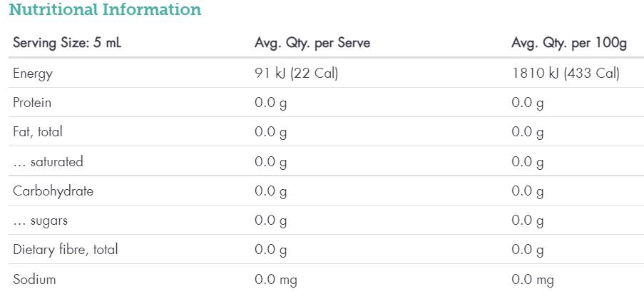The width and height of the screenshot is (644, 299).
Task: Click Dietary fibre per Serve value
Action: (271, 250)
